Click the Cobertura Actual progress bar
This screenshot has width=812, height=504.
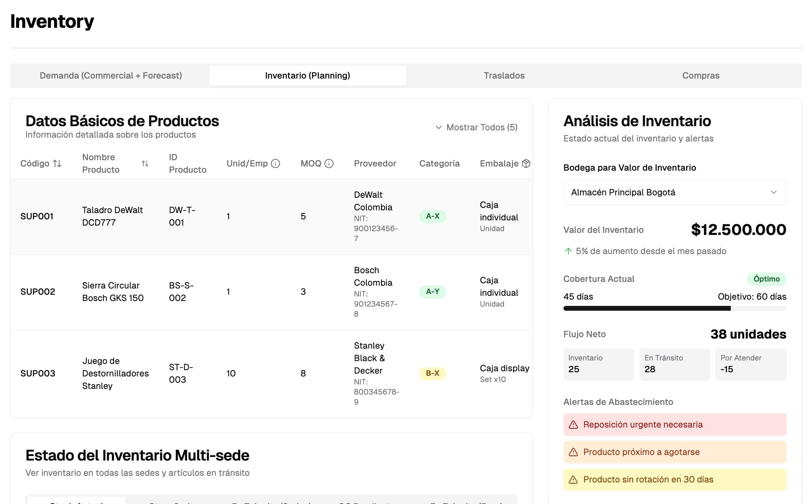click(x=674, y=308)
